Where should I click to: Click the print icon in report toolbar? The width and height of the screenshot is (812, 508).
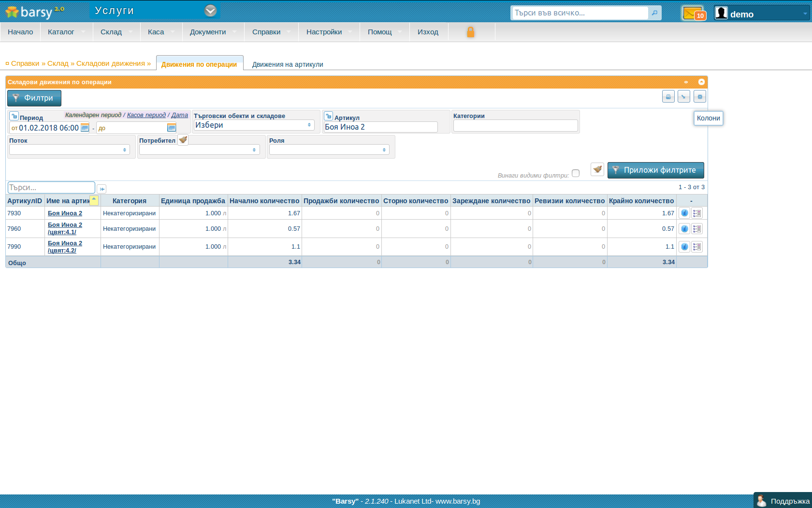tap(668, 96)
